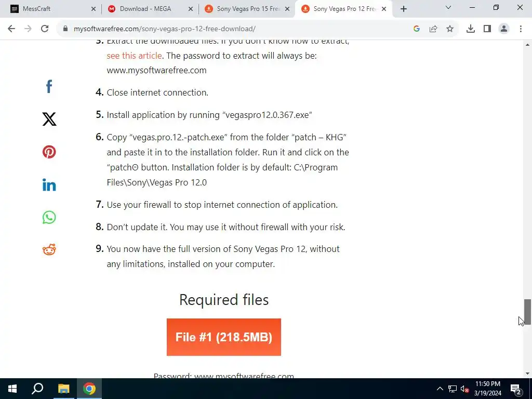The width and height of the screenshot is (532, 399).
Task: Click the forward navigation arrow
Action: [x=28, y=29]
